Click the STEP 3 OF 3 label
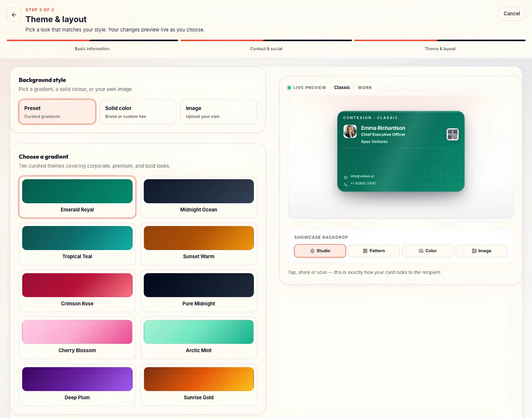 pyautogui.click(x=40, y=10)
